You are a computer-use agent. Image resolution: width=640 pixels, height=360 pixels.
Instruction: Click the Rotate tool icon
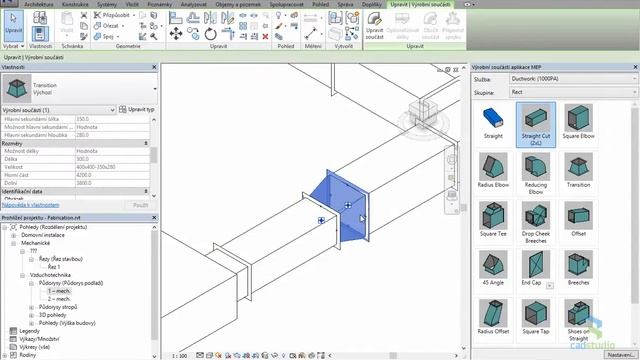click(211, 34)
